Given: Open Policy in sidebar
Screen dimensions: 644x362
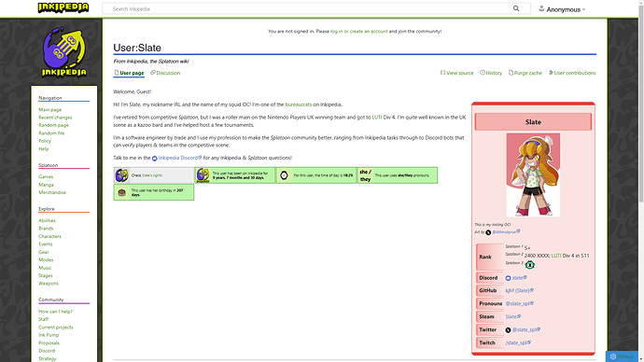Looking at the screenshot, I should point(45,141).
